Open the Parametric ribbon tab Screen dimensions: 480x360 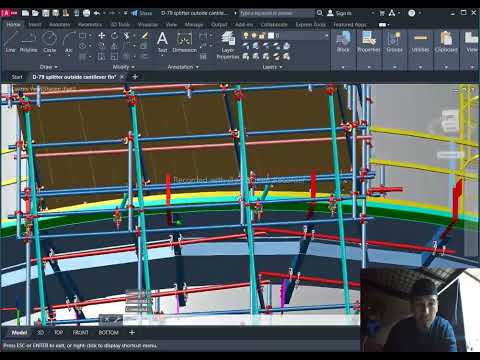(90, 25)
